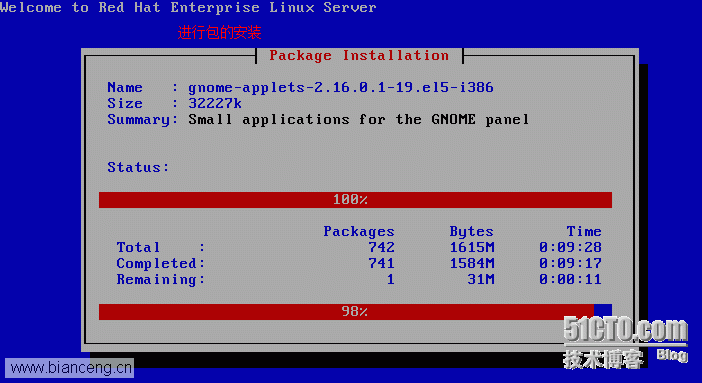Click the 'Total' row label
702x383 pixels.
(138, 247)
